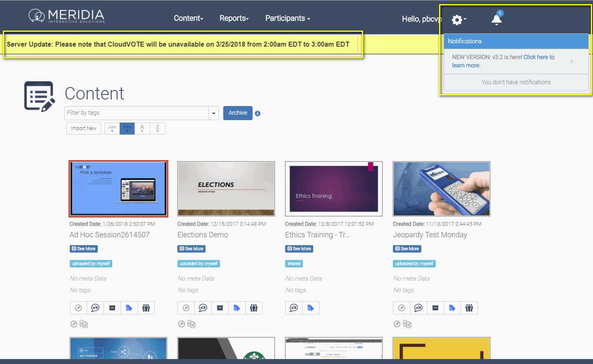Click the pencil edit icon in Elections Demo toolbar
This screenshot has height=364, width=593.
pyautogui.click(x=186, y=308)
